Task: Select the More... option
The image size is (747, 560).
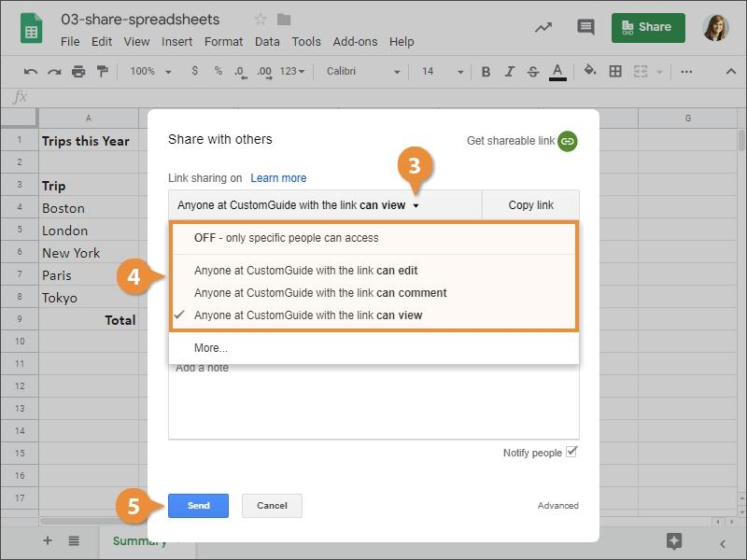Action: 374,347
